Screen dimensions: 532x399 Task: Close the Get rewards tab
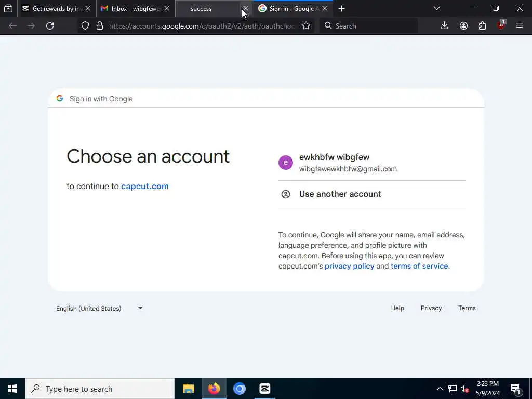coord(88,8)
